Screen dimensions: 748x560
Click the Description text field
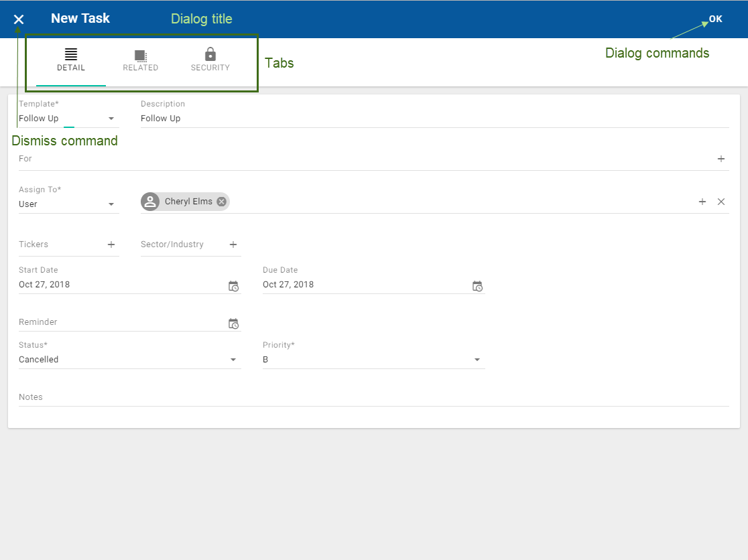click(434, 119)
